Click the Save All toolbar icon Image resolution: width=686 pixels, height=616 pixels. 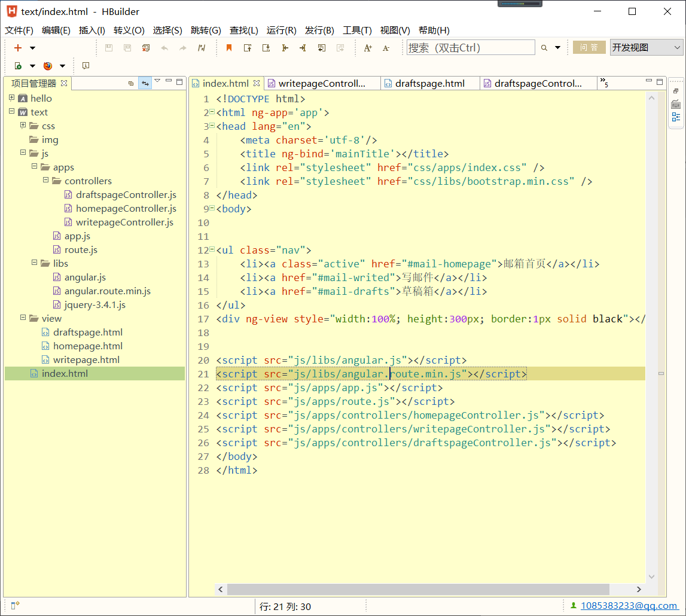(x=127, y=48)
